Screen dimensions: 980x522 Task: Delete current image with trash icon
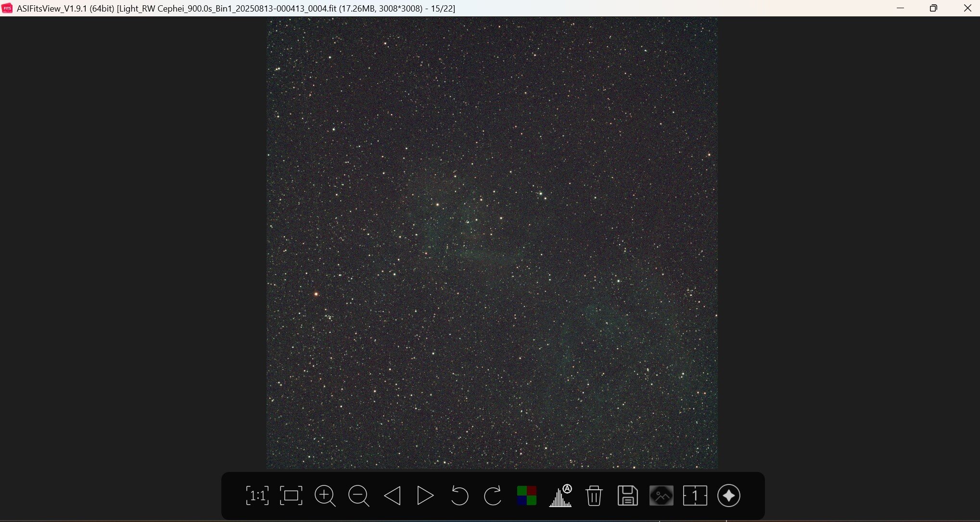click(594, 496)
